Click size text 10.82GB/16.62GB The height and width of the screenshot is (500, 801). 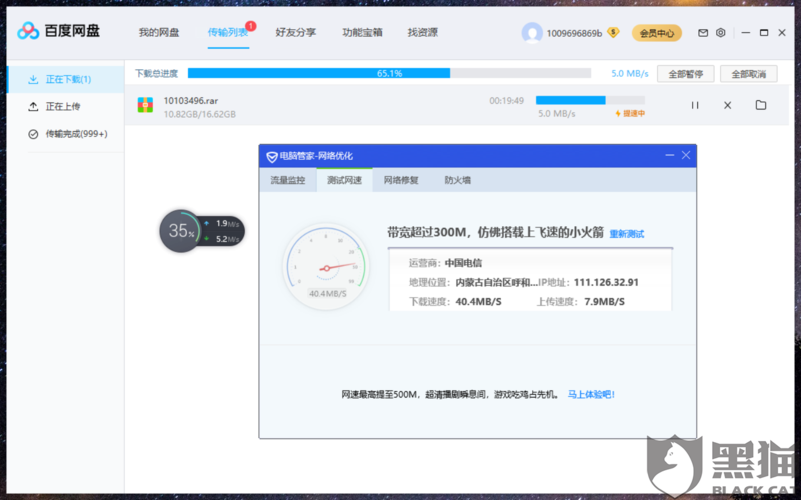(200, 114)
